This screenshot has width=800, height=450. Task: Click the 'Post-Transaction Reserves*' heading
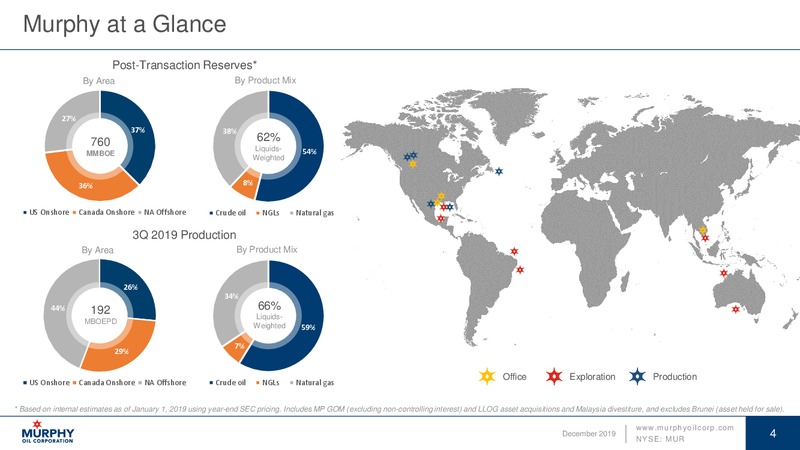coord(184,65)
